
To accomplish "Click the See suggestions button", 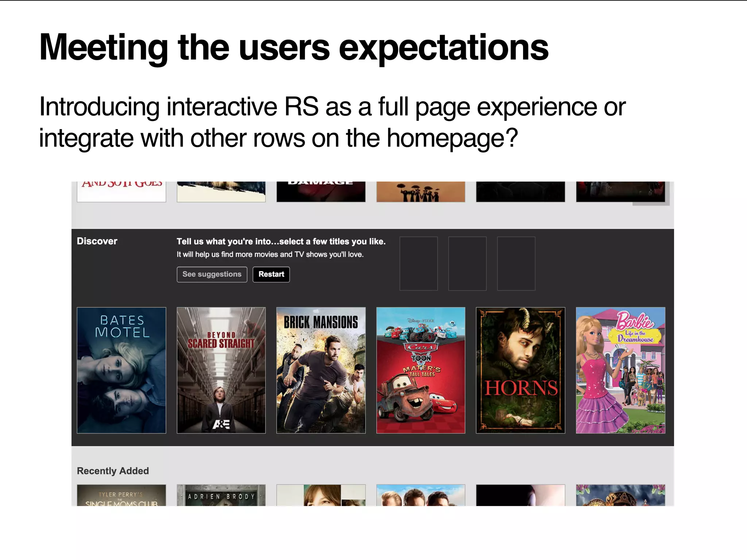I will (x=212, y=274).
